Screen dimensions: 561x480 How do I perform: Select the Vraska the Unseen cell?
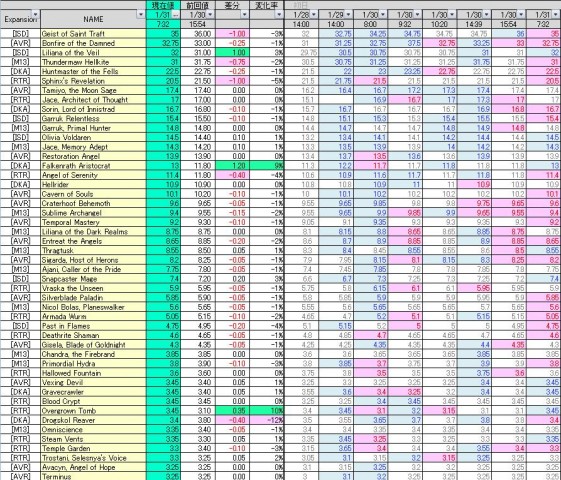[x=93, y=288]
